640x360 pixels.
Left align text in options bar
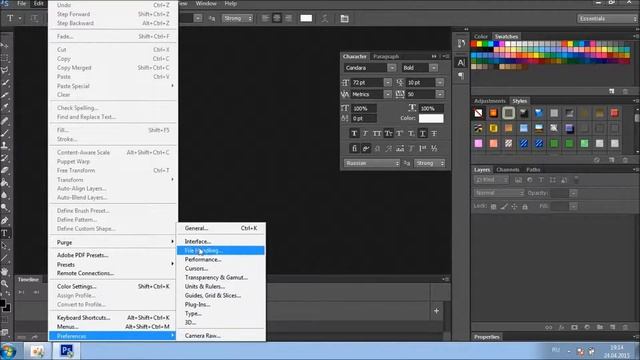265,18
